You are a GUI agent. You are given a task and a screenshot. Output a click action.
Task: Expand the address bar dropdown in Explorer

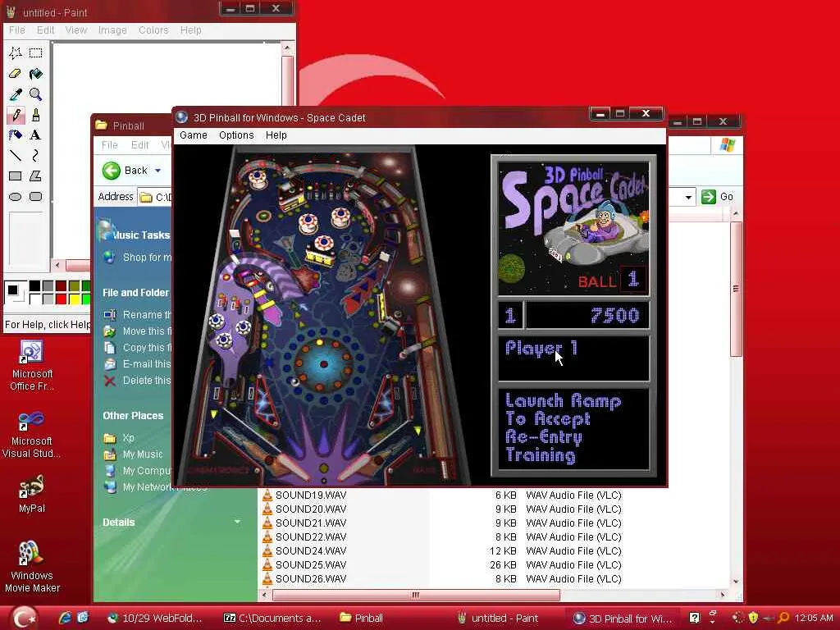tap(688, 197)
